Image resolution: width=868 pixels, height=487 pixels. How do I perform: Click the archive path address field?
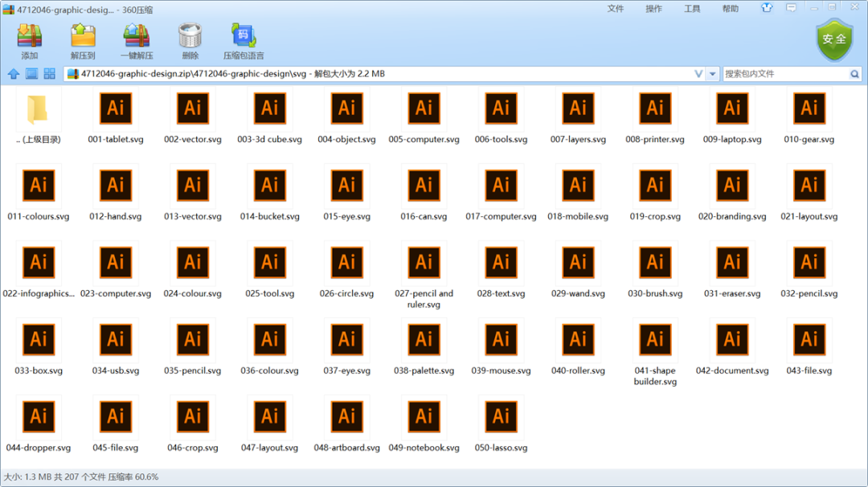click(x=385, y=74)
